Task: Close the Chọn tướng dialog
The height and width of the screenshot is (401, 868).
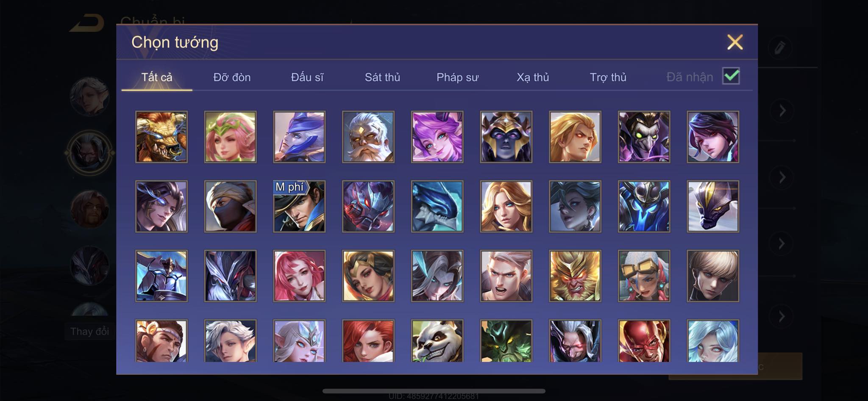Action: point(735,42)
